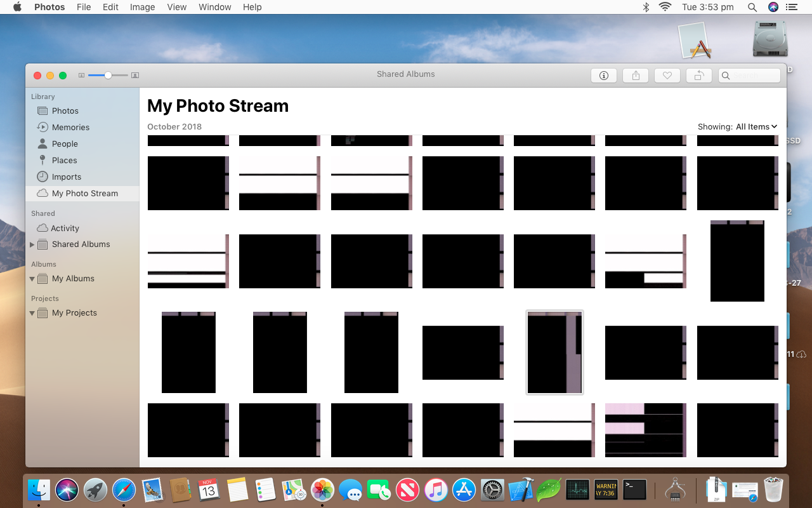This screenshot has height=508, width=812.
Task: Click the Info button in Photos toolbar
Action: tap(604, 76)
